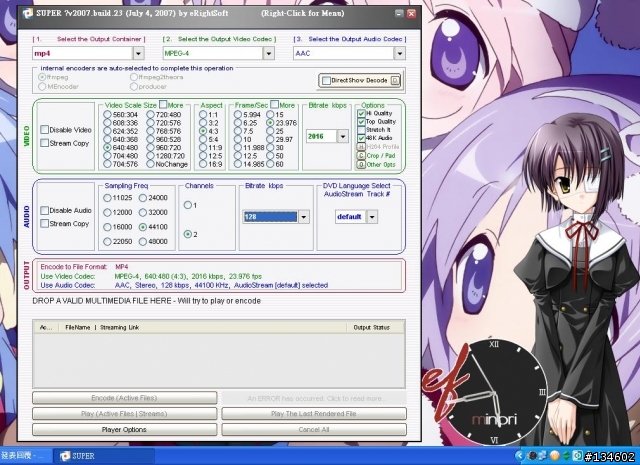Uncheck the Top Quality option
The width and height of the screenshot is (640, 465).
tap(361, 122)
